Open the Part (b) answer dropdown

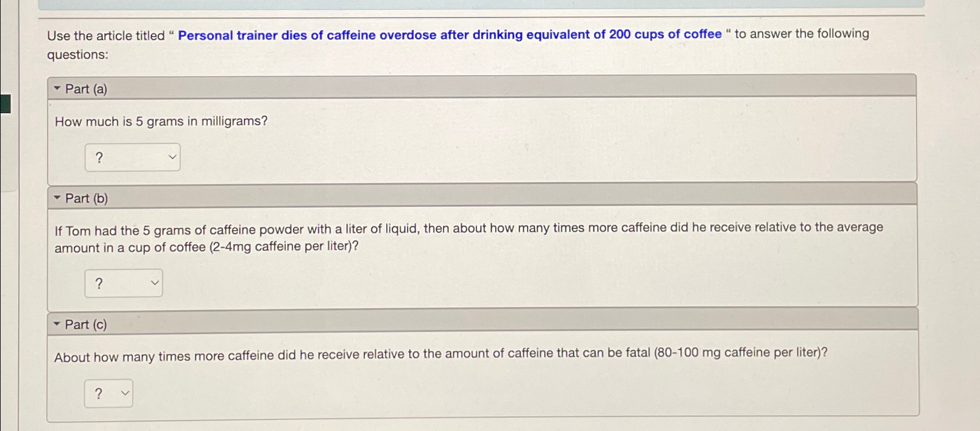coord(123,283)
